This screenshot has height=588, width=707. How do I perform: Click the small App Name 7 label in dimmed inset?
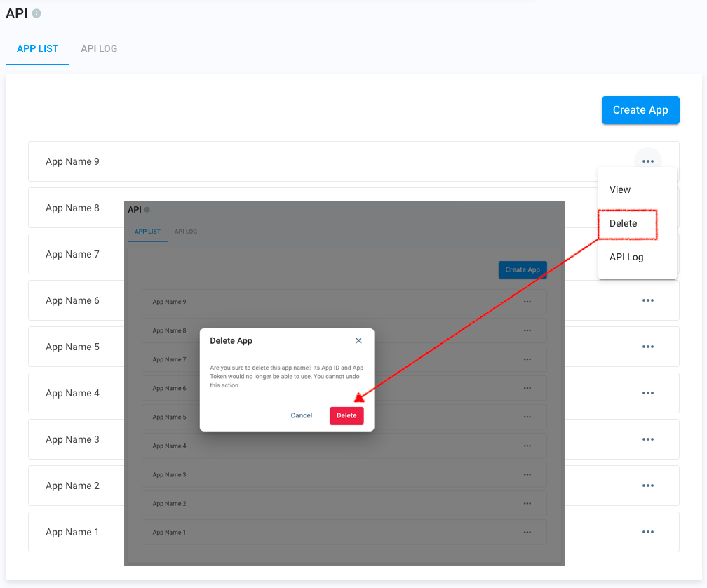point(169,359)
